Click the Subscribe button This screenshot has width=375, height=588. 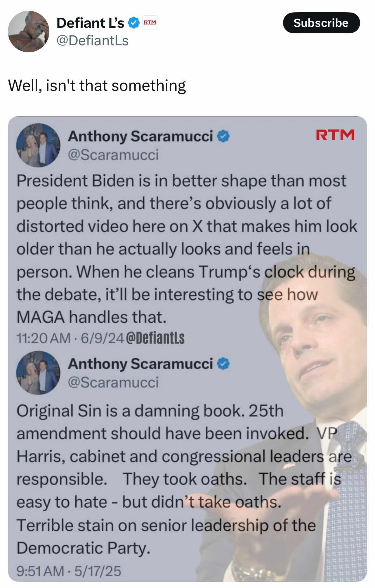tap(321, 23)
